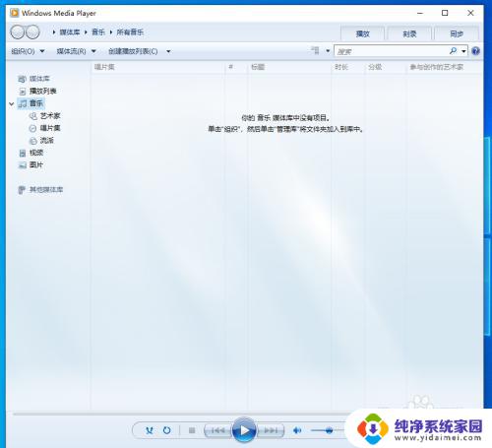This screenshot has width=492, height=448.
Task: Open the 媒体流(R) dropdown menu
Action: [x=76, y=51]
